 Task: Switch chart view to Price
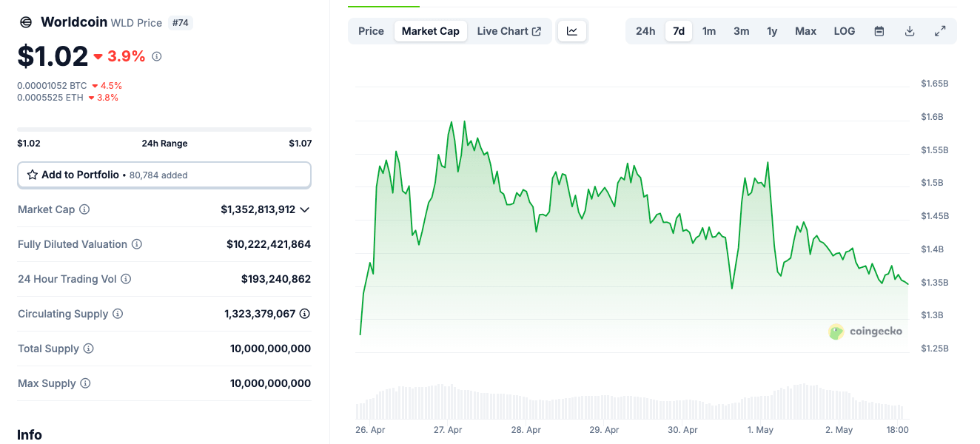[x=371, y=31]
